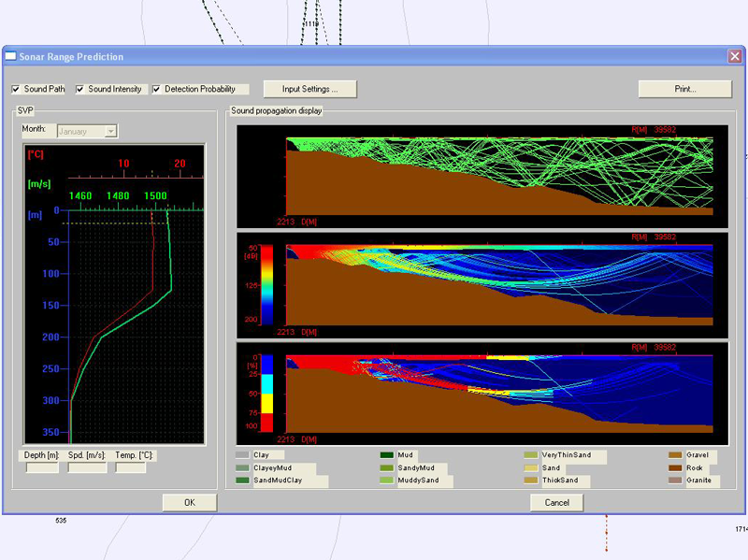The width and height of the screenshot is (748, 560).
Task: Select the Mud legend color swatch
Action: pos(386,455)
